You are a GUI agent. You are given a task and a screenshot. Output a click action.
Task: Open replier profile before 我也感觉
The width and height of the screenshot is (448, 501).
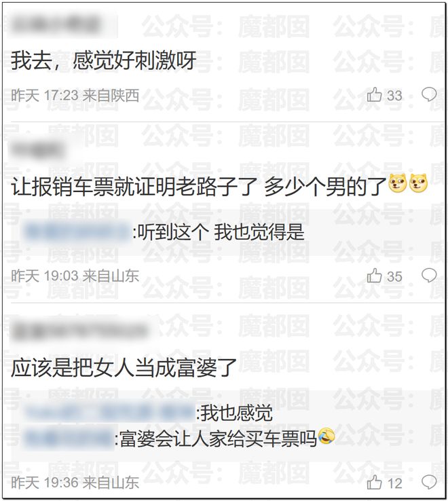109,413
